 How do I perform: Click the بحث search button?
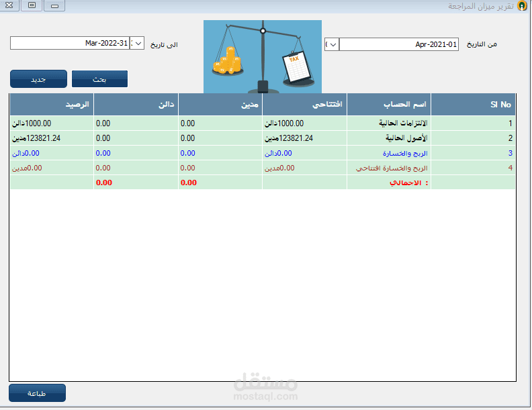[99, 79]
